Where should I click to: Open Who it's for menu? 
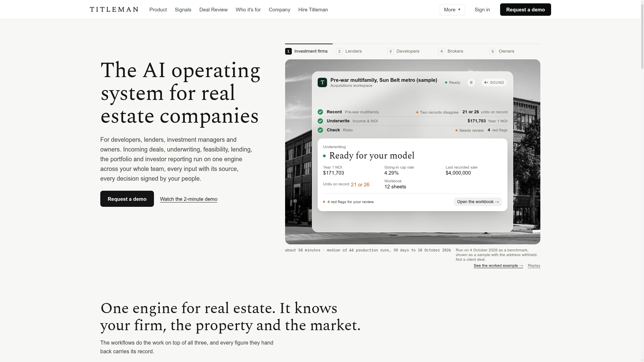click(x=248, y=10)
